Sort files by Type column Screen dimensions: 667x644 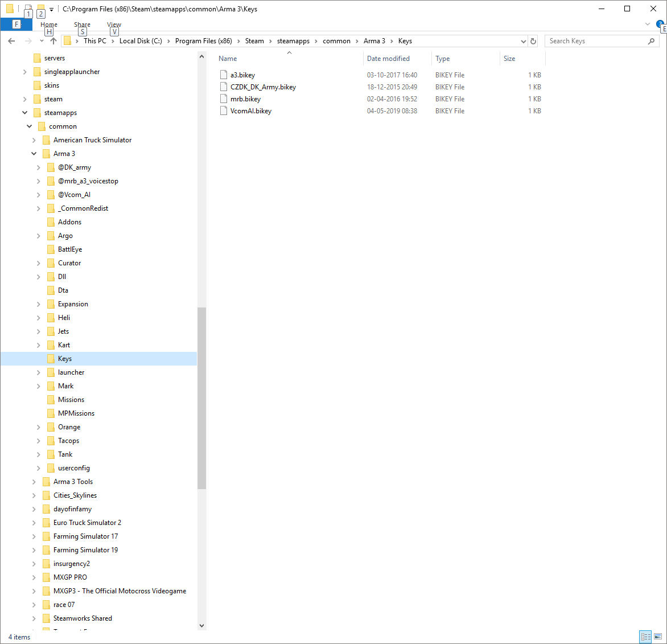[x=442, y=59]
